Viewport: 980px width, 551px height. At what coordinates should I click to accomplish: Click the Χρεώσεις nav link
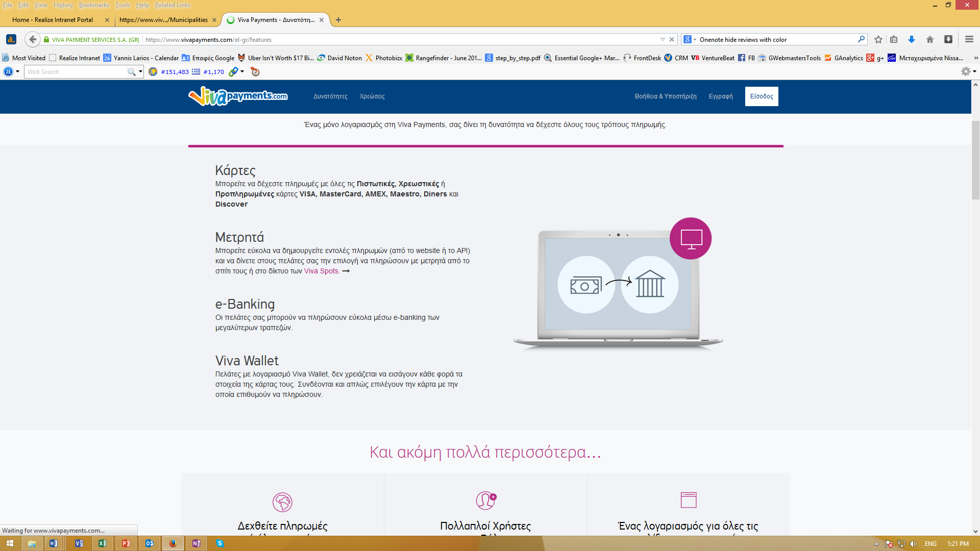(372, 96)
